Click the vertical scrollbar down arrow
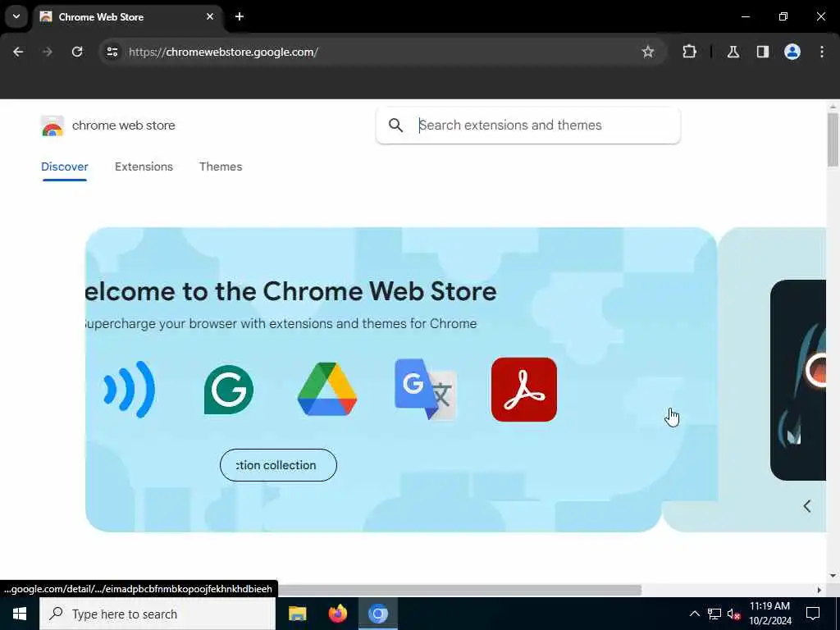This screenshot has height=630, width=840. [833, 576]
